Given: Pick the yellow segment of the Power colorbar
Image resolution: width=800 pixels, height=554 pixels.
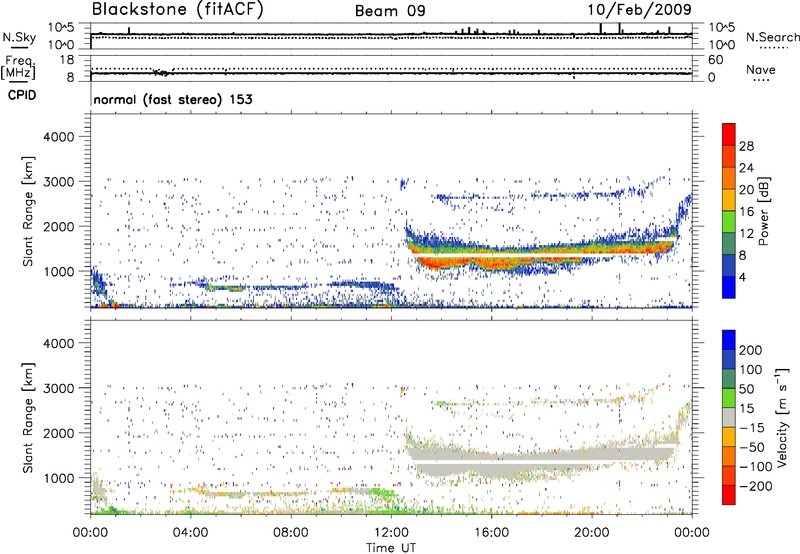Looking at the screenshot, I should point(729,200).
